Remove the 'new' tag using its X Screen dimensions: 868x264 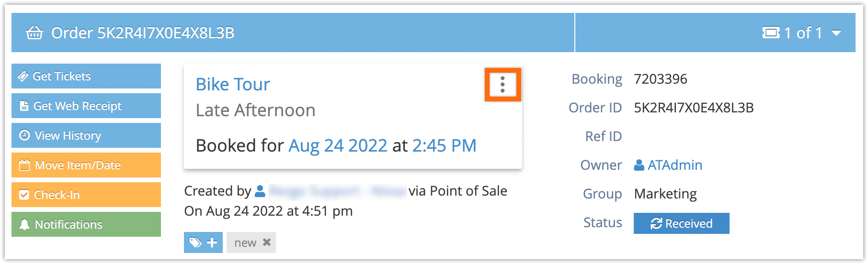coord(267,242)
